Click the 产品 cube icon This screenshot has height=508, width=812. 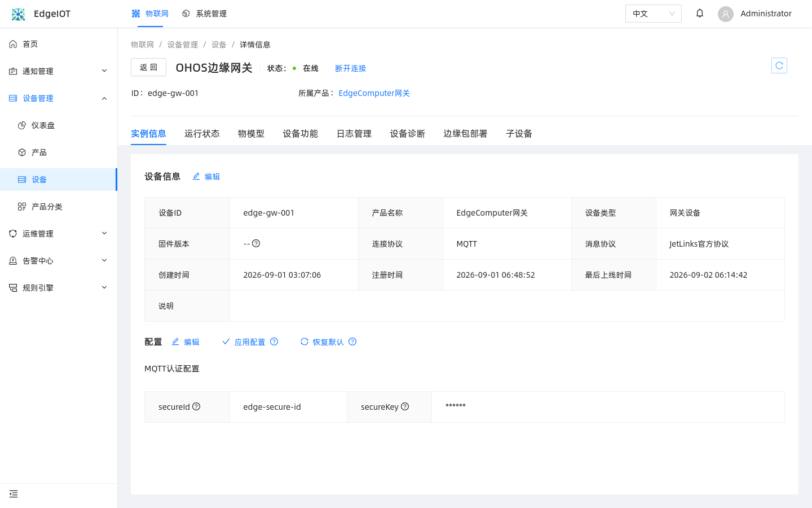pyautogui.click(x=22, y=152)
